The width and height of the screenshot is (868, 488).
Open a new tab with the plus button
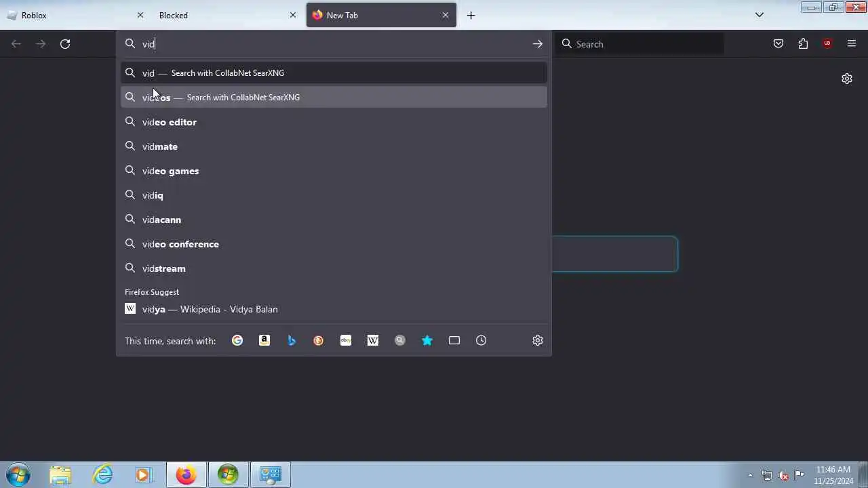tap(471, 15)
